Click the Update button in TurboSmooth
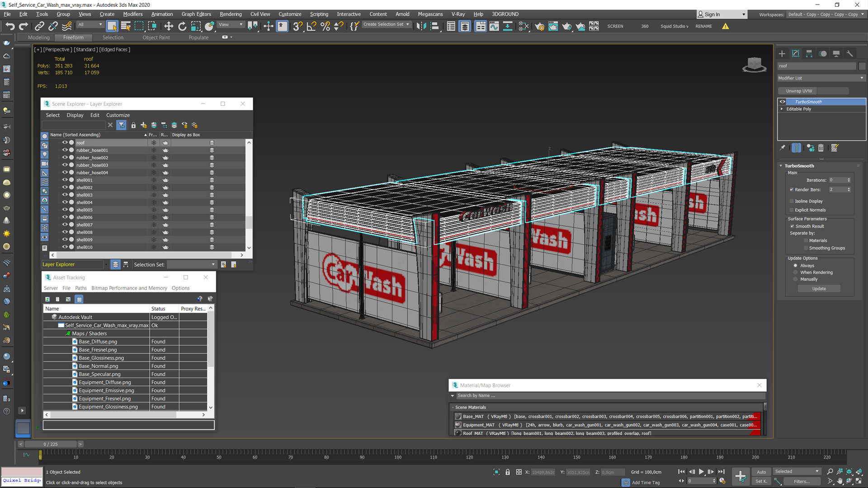The width and height of the screenshot is (868, 488). tap(819, 289)
